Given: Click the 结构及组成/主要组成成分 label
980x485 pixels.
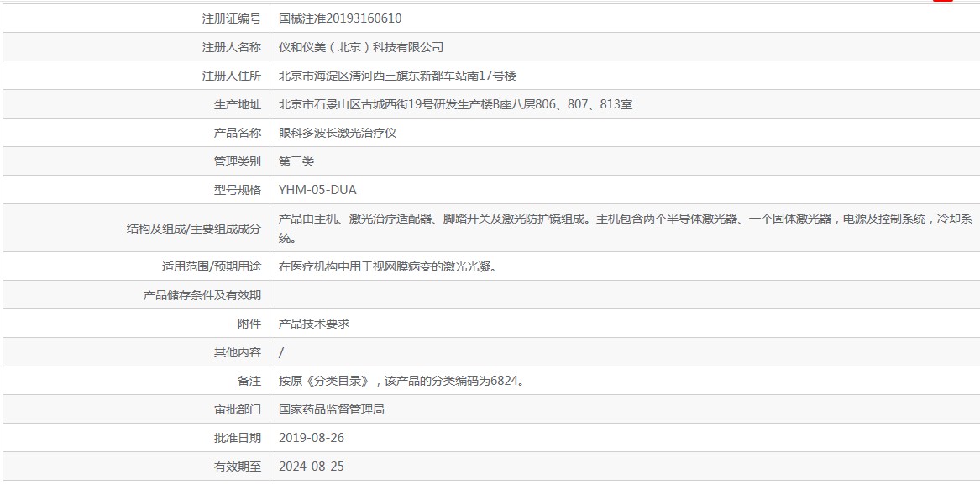Looking at the screenshot, I should point(194,229).
